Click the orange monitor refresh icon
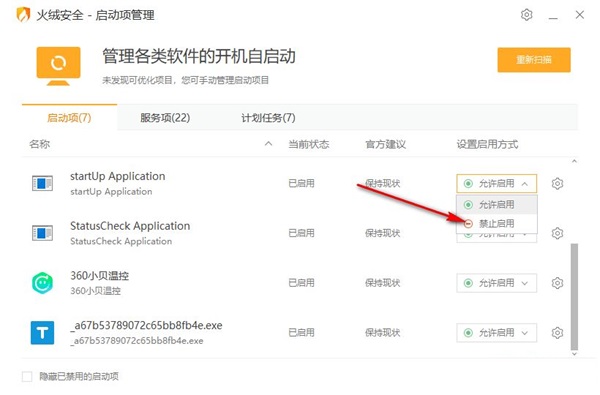This screenshot has width=600, height=395. click(58, 66)
